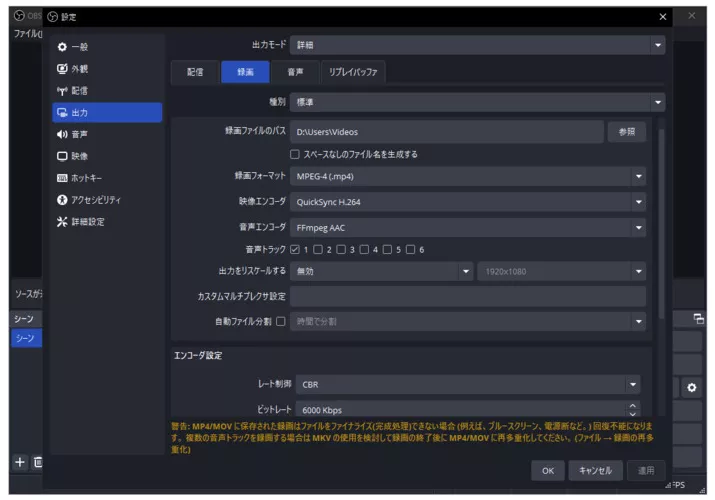Open the 時間で分割 split mode dropdown
Viewport: 715px width, 500px height.
(468, 321)
